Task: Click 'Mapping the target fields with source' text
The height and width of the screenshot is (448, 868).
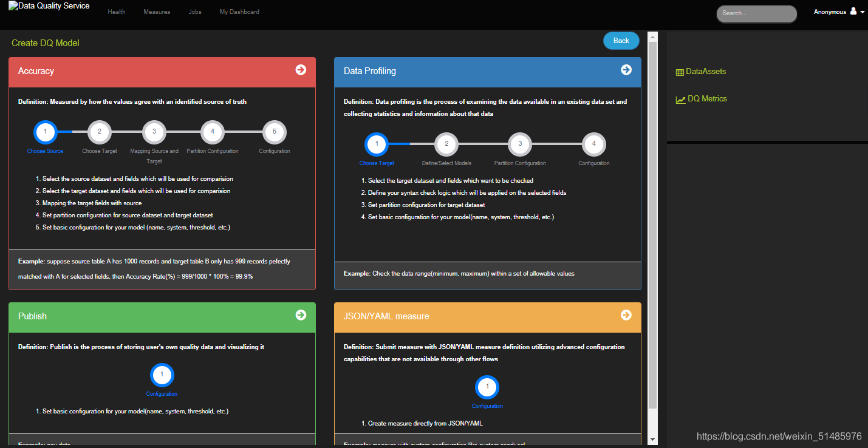Action: click(x=92, y=203)
